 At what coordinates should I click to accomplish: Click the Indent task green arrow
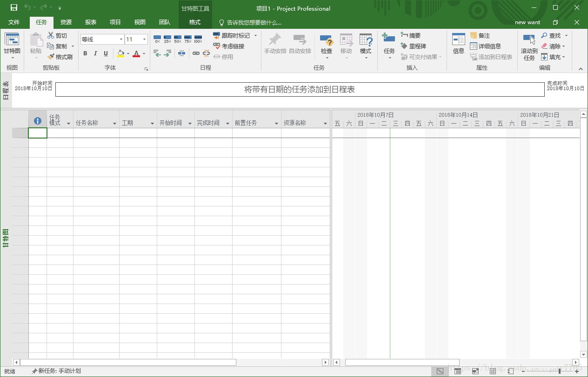coord(168,53)
